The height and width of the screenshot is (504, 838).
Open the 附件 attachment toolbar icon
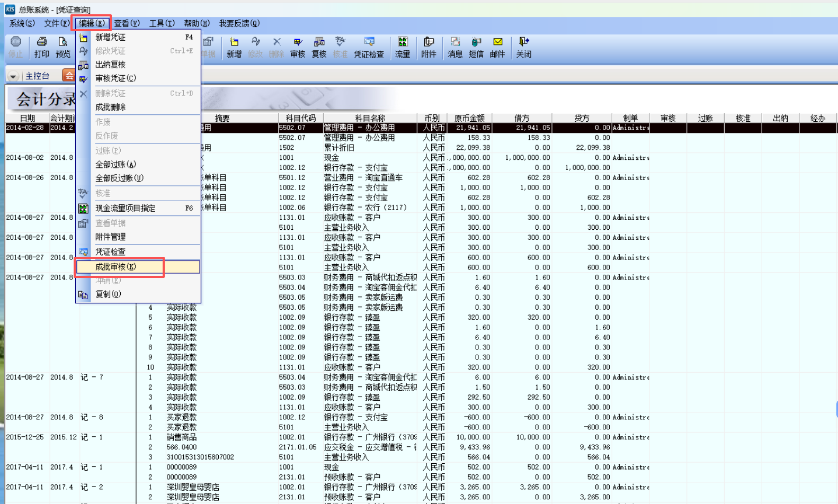(x=429, y=47)
